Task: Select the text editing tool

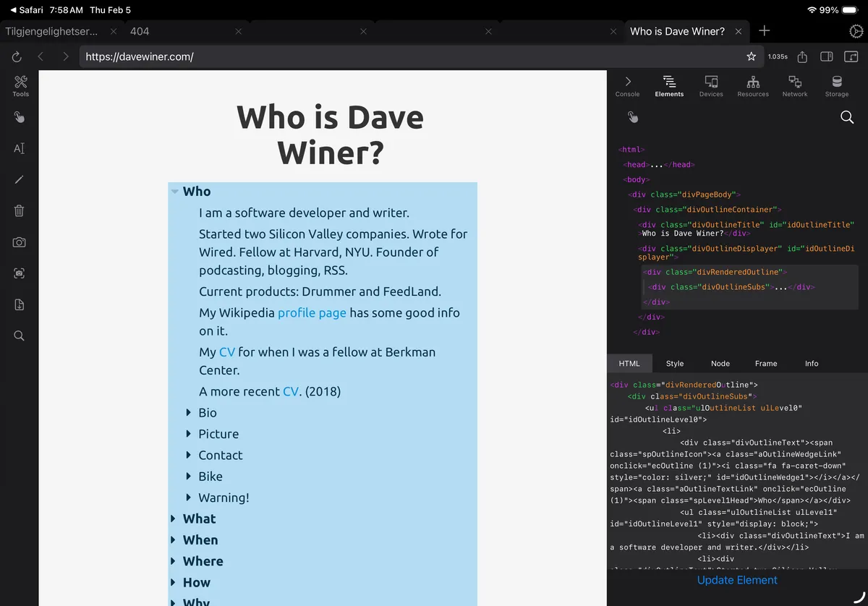Action: (x=20, y=148)
